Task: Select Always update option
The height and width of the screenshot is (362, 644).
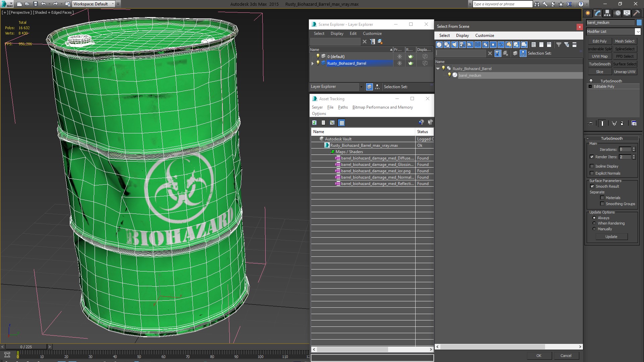Action: tap(594, 218)
